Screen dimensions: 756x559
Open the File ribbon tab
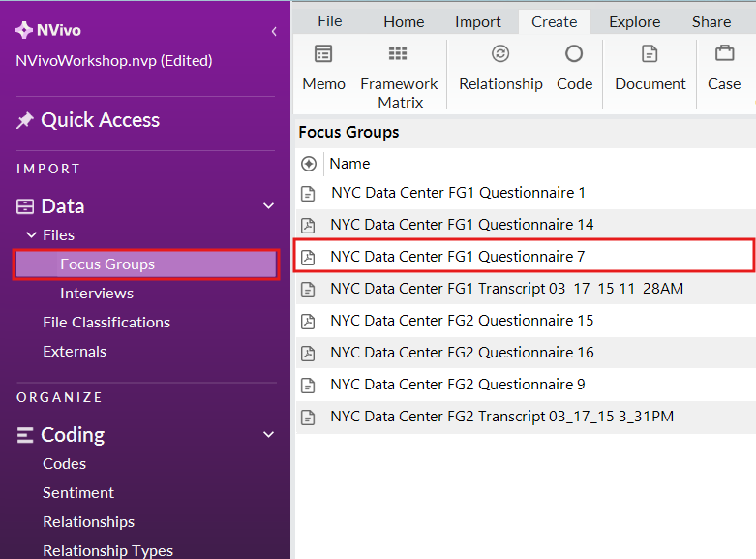pyautogui.click(x=330, y=21)
